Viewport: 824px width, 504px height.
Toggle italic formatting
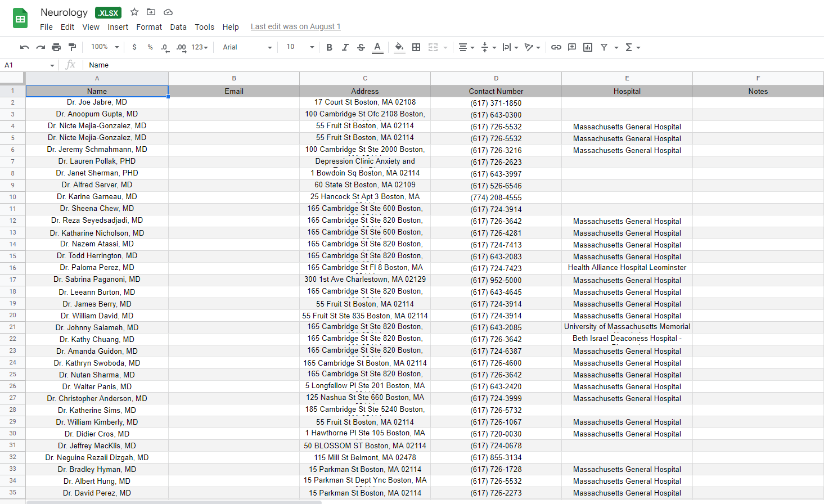[x=345, y=47]
